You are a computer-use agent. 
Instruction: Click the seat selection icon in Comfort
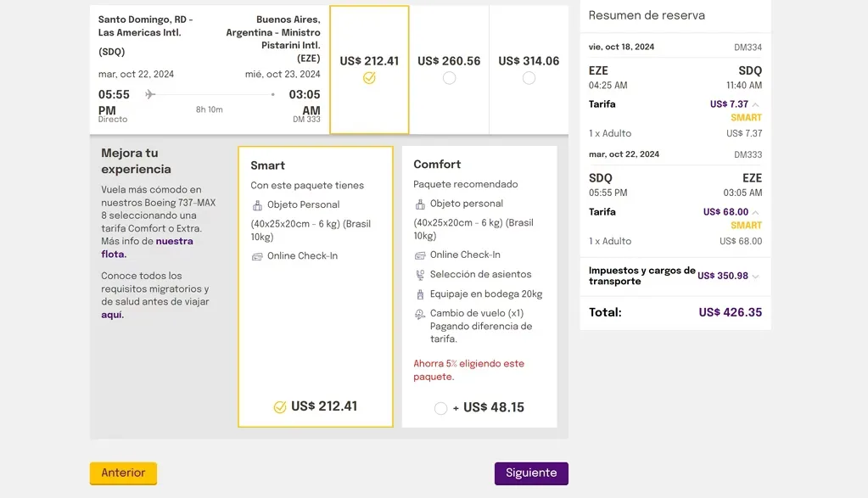click(x=420, y=275)
